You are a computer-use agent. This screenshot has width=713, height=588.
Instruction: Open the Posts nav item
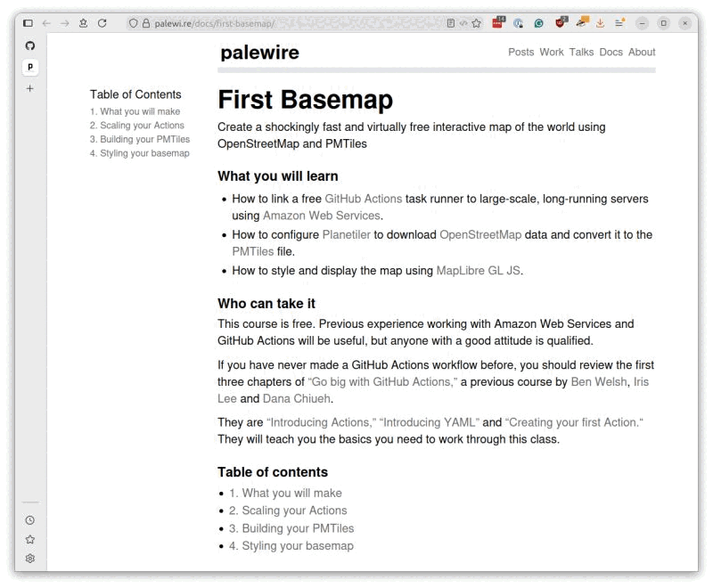[x=521, y=53]
